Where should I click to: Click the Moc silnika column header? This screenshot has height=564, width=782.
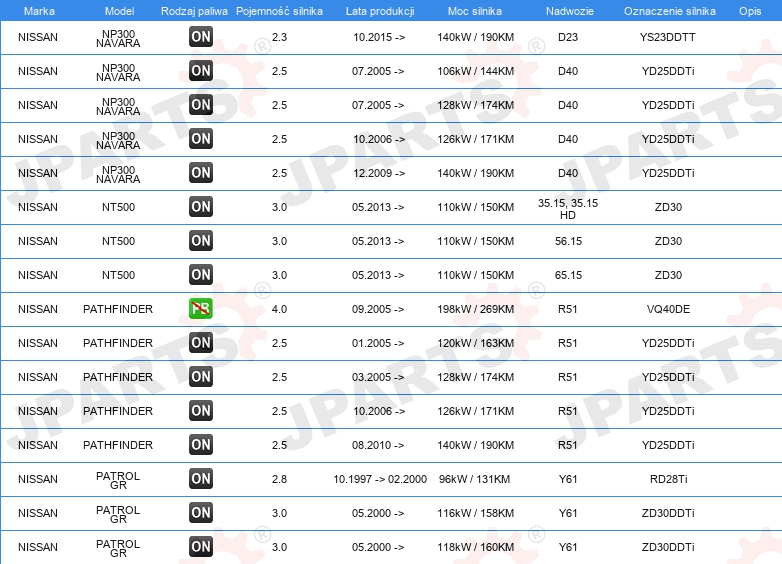[475, 11]
